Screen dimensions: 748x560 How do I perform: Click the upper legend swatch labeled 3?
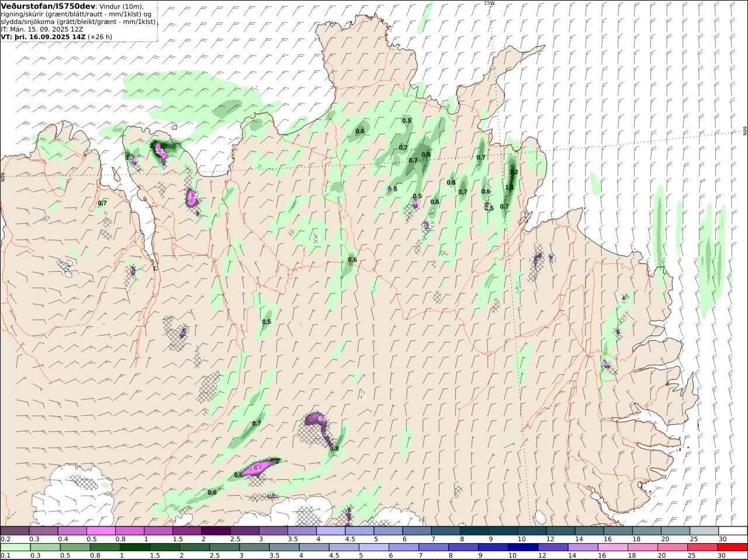(273, 531)
